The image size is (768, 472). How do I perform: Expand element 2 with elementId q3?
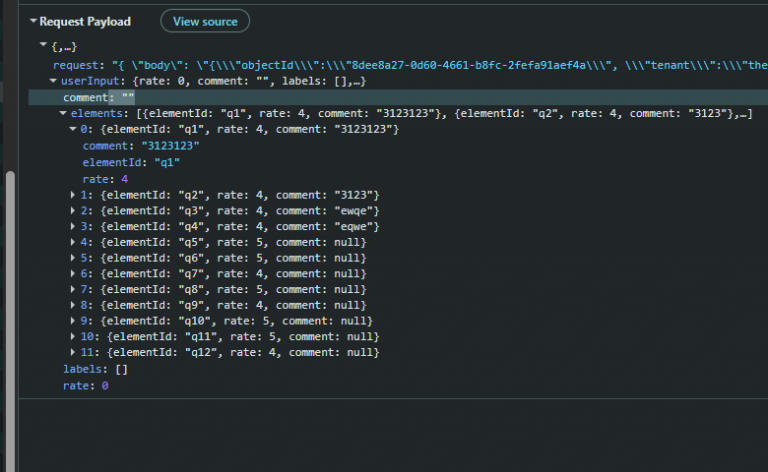tap(72, 211)
